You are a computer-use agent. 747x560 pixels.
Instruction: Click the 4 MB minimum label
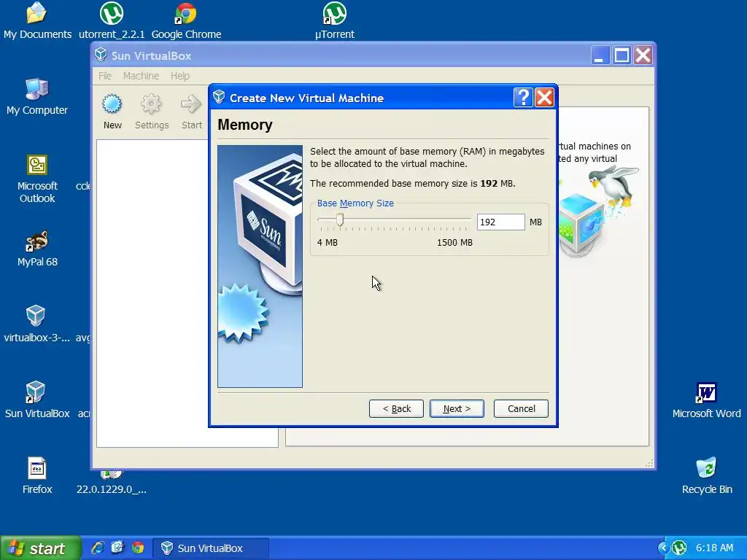pyautogui.click(x=328, y=242)
